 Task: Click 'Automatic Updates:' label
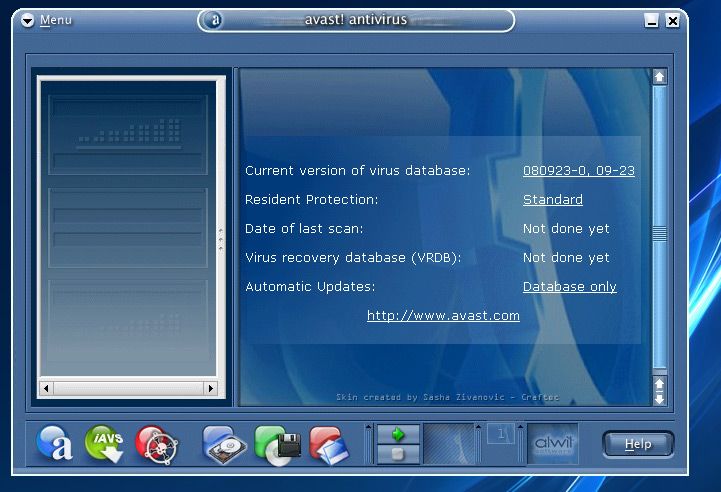click(310, 286)
